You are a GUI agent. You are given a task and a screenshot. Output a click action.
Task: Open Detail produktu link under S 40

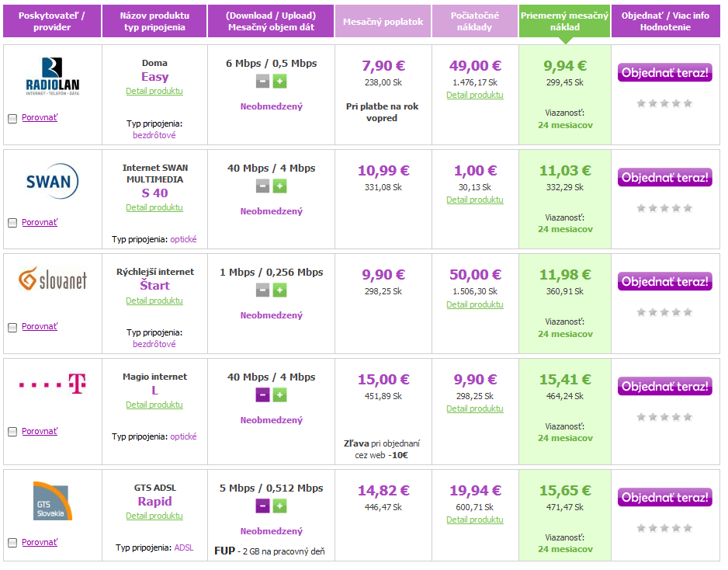point(154,207)
